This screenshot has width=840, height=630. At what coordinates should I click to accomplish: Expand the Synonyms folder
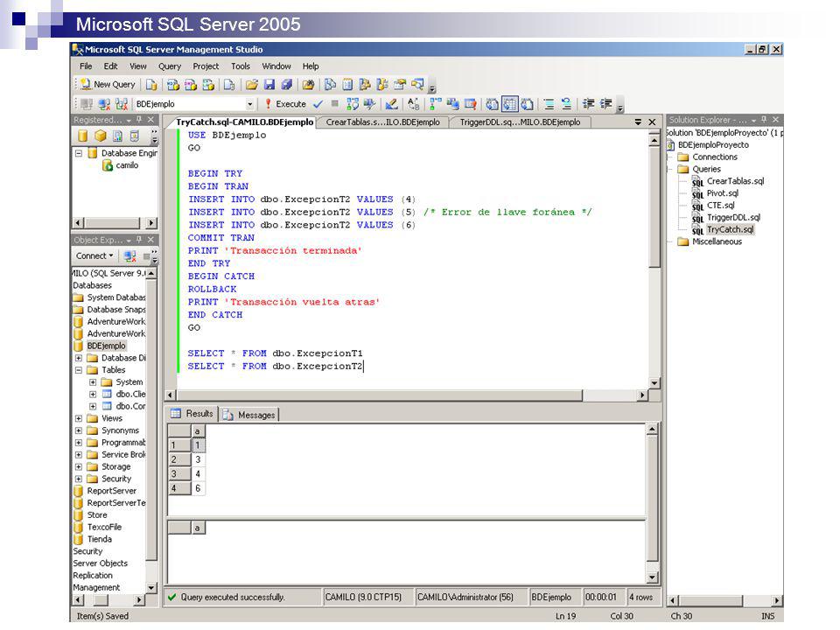(78, 430)
